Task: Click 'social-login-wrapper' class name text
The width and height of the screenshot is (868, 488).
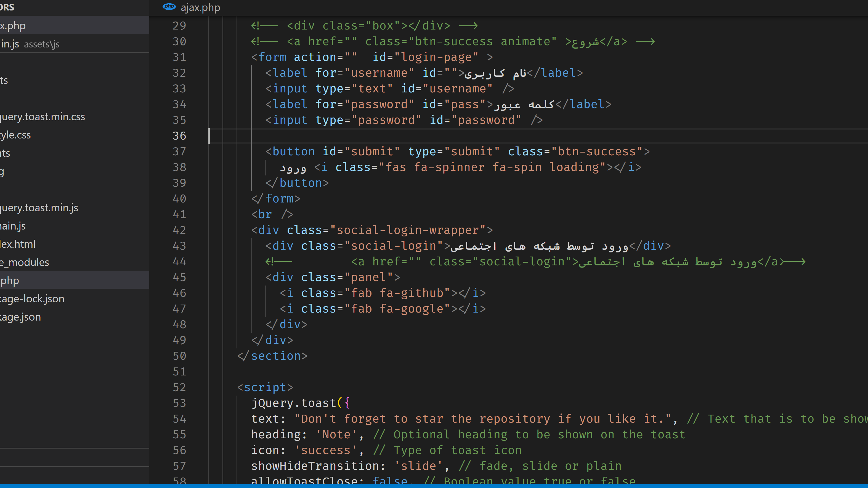Action: [407, 230]
